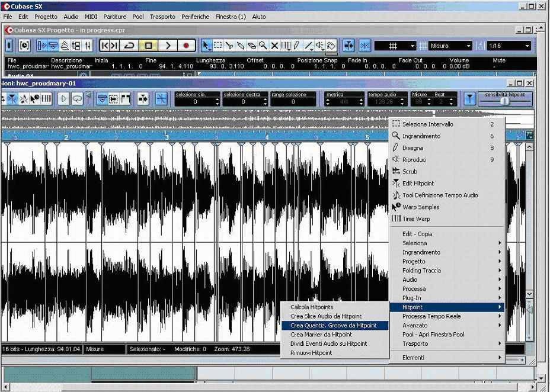The width and height of the screenshot is (550, 392).
Task: Select Time Warp from context menu
Action: [416, 219]
